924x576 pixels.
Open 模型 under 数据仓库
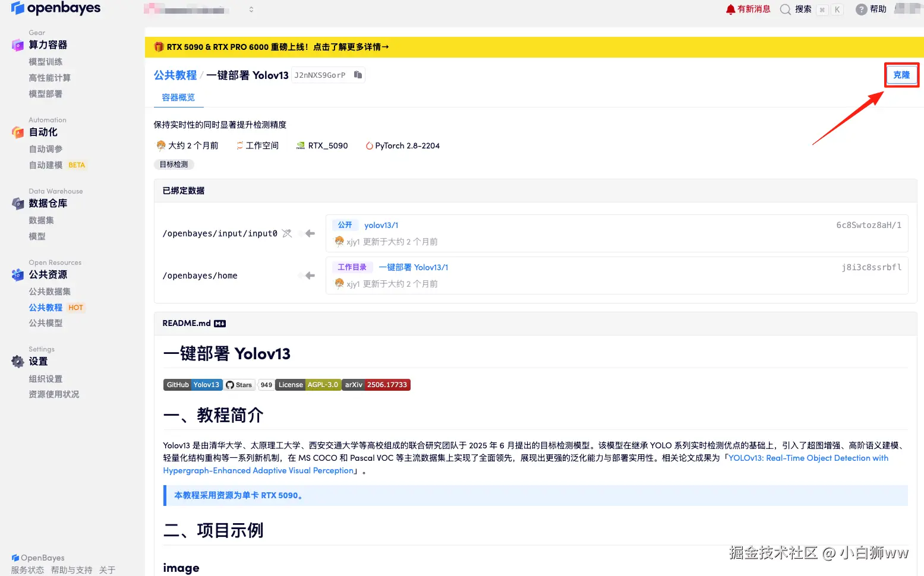point(37,236)
